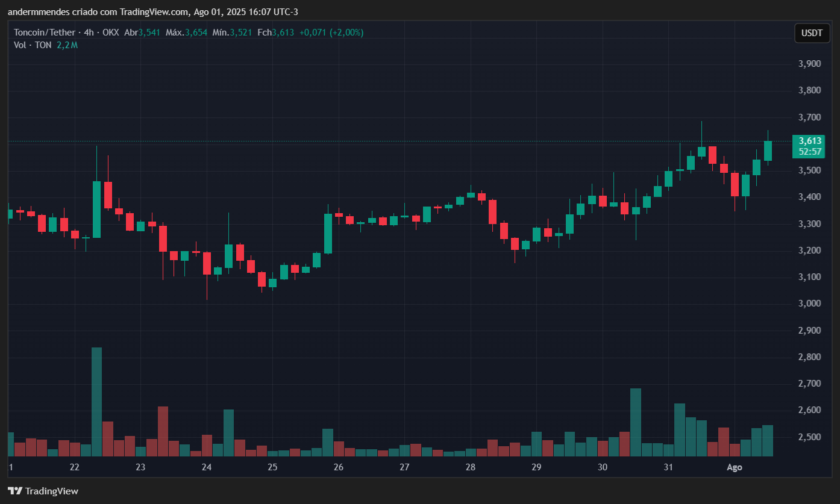
Task: Click the '+0,071 (+2,00%)' change value
Action: [331, 33]
